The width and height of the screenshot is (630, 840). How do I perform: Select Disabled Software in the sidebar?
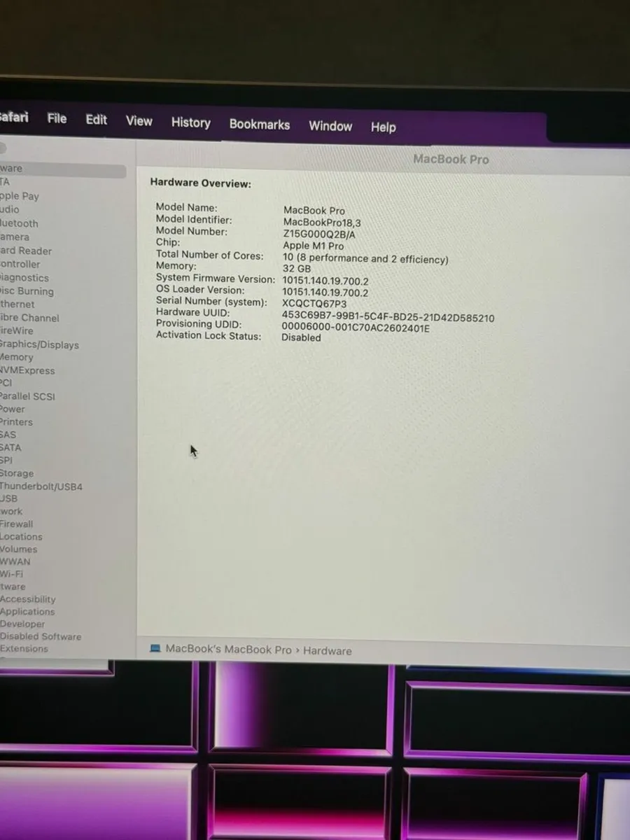coord(41,637)
